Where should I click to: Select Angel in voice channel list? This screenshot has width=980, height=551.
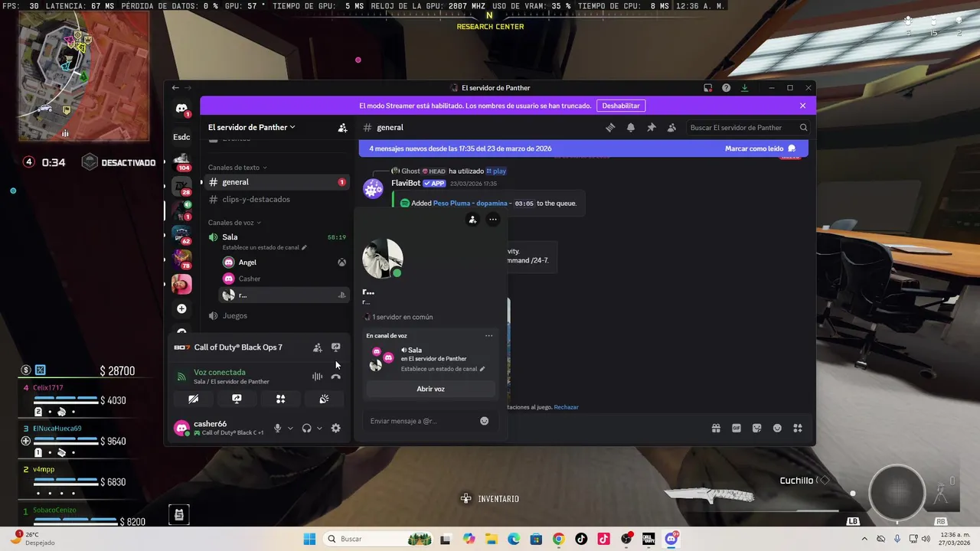(x=283, y=262)
